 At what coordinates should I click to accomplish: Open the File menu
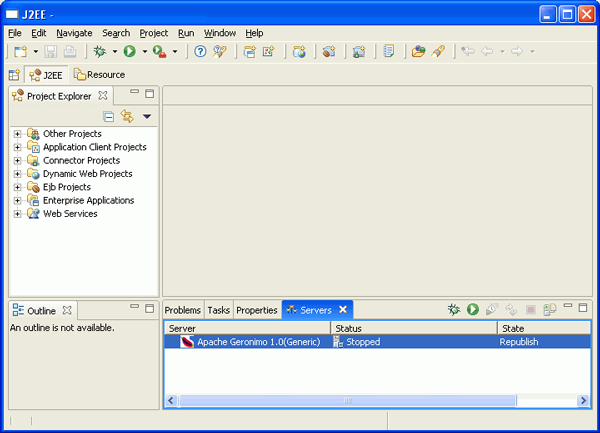point(15,33)
